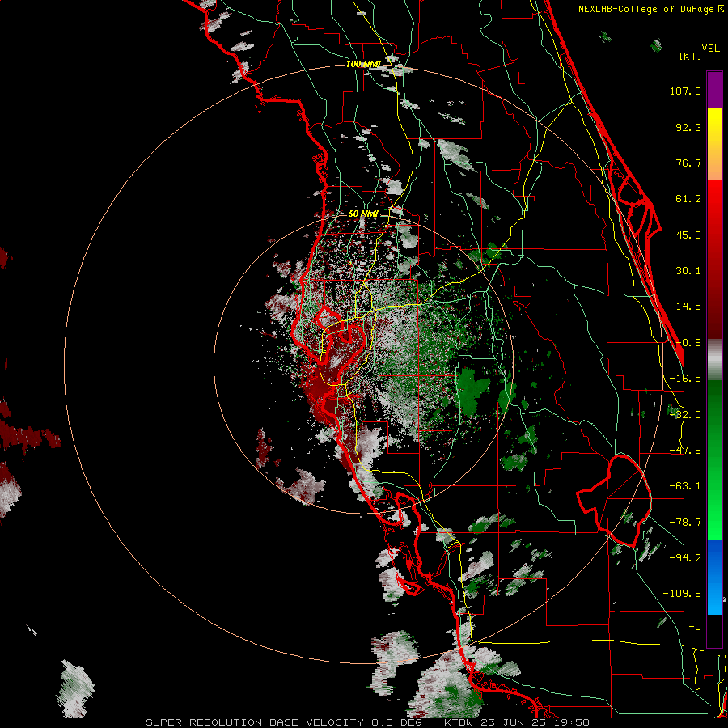728x728 pixels.
Task: Click the -47.6 velocity scale value
Action: 685,451
